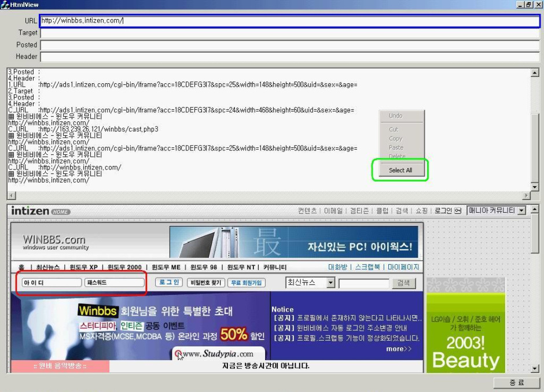Open the 마이페이지 link
544x392 pixels.
click(x=403, y=267)
